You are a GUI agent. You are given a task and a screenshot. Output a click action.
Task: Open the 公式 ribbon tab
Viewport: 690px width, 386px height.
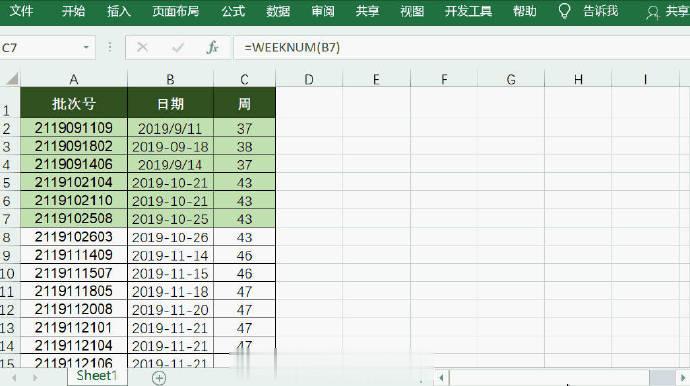pos(233,11)
